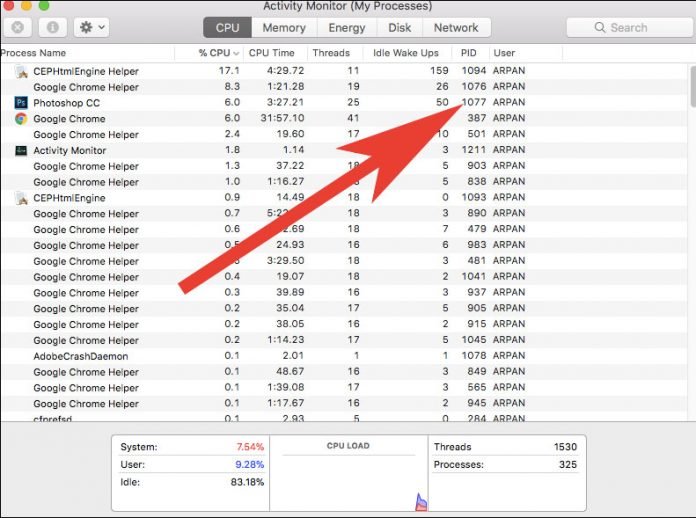Click the CEPHtmlEngine Helper icon at top
The width and height of the screenshot is (696, 518).
[21, 71]
